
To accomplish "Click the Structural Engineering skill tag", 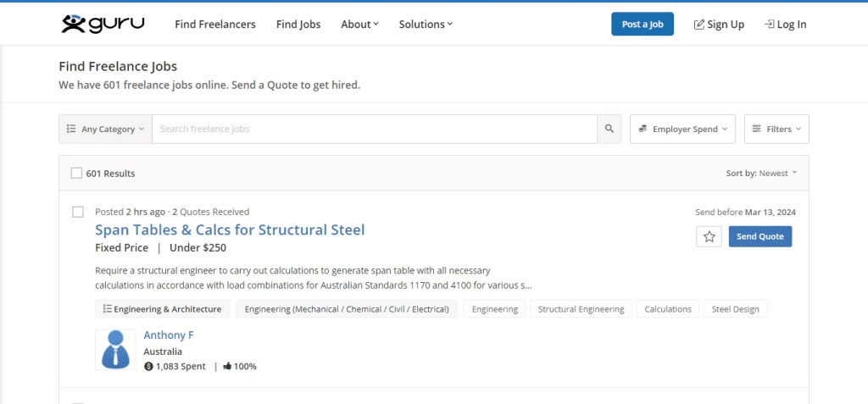I will coord(581,309).
